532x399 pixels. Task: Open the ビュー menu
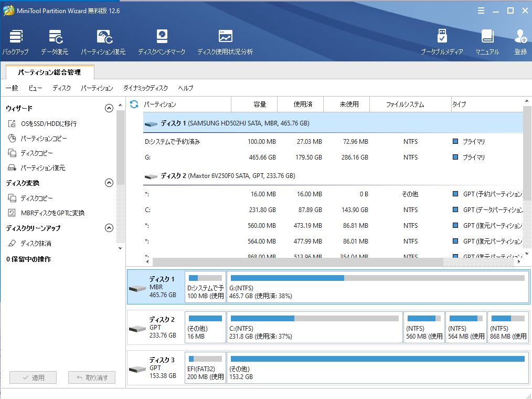point(35,88)
